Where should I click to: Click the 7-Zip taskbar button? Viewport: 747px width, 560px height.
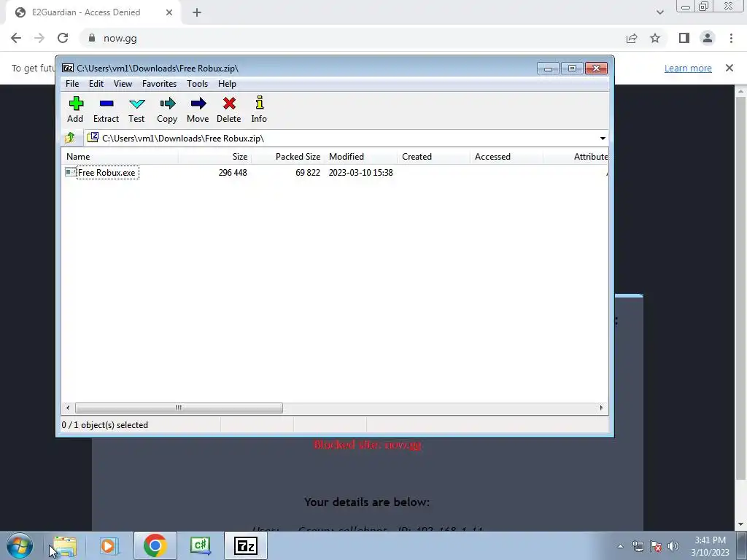(245, 545)
